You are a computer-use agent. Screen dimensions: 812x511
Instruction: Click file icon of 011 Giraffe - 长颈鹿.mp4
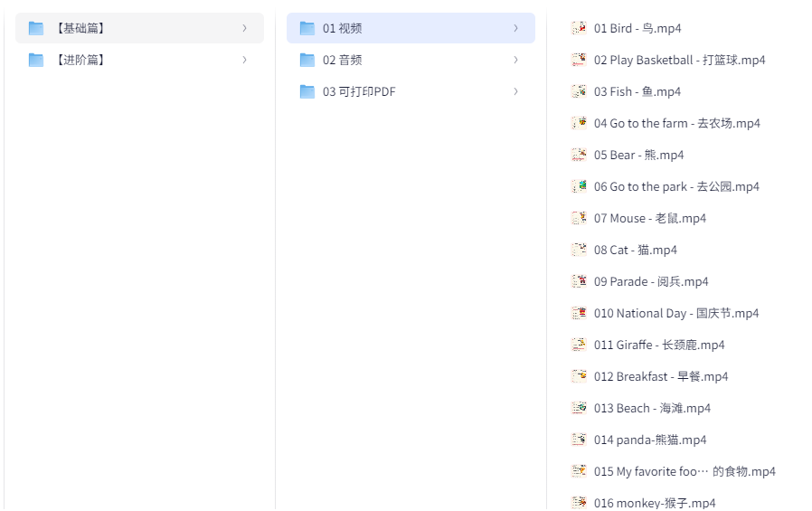click(x=579, y=345)
